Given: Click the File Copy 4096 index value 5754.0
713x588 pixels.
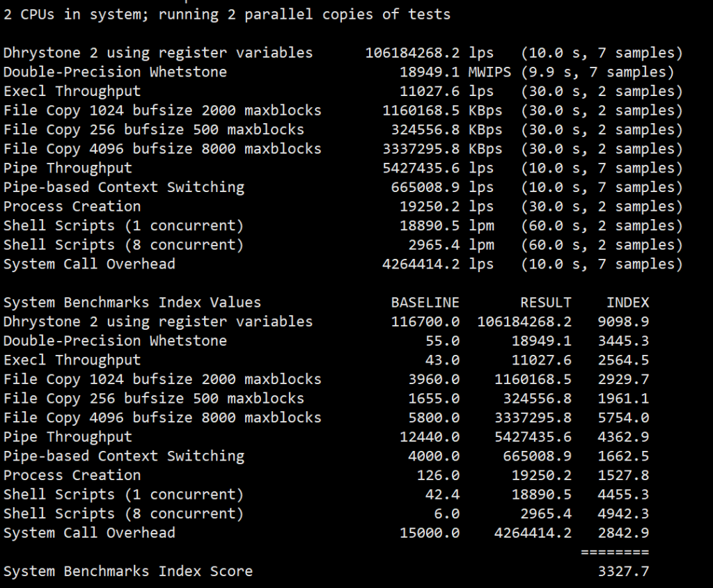Looking at the screenshot, I should point(623,418).
